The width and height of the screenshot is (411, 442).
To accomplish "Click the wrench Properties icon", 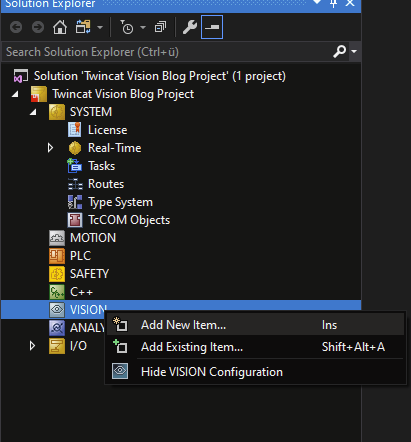I will click(190, 27).
